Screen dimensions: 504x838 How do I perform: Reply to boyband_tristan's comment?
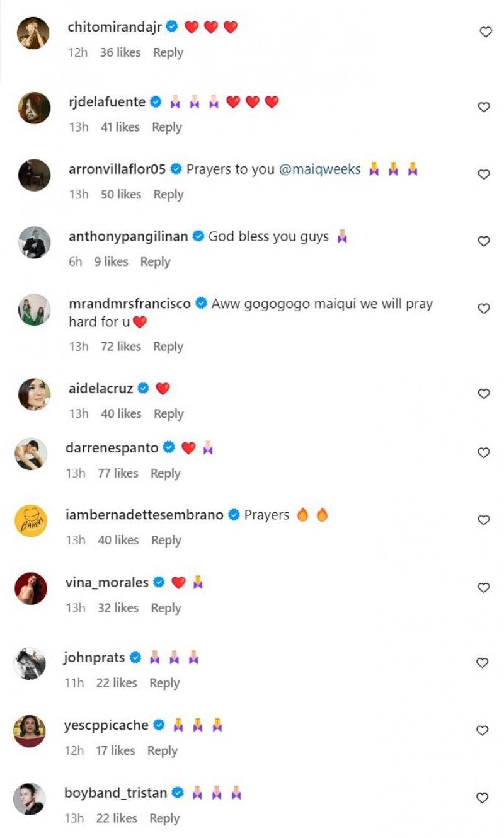click(x=164, y=818)
